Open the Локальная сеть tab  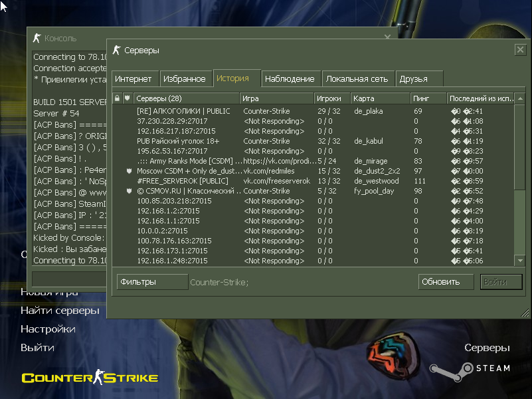pos(358,78)
